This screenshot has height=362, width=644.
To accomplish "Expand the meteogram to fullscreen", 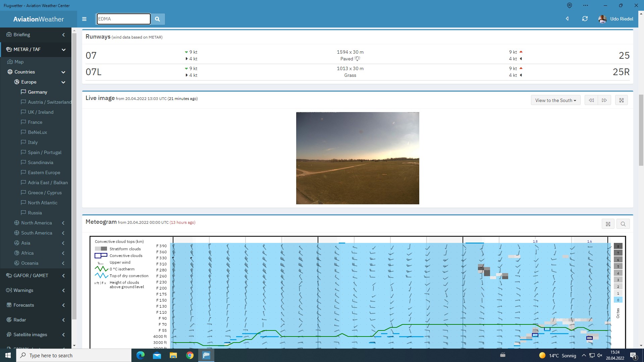I will (x=608, y=224).
